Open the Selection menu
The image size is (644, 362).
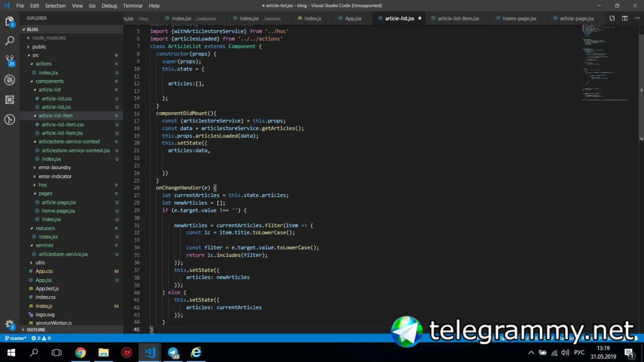[x=55, y=6]
